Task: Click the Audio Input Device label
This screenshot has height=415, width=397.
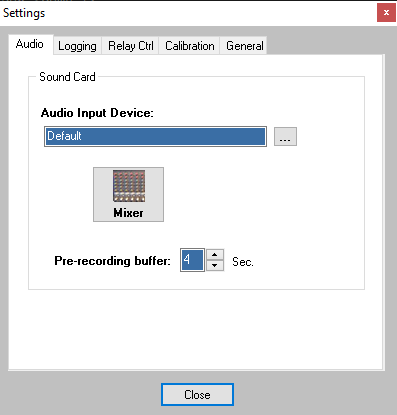Action: coord(97,113)
